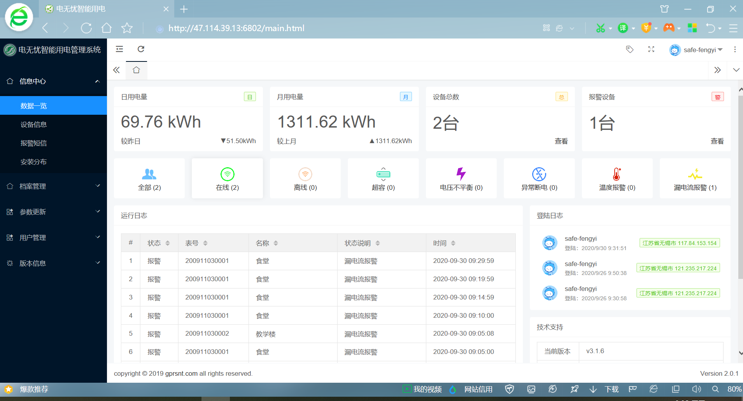Toggle fullscreen mode in the top header
Viewport: 743px width, 401px height.
(x=651, y=49)
